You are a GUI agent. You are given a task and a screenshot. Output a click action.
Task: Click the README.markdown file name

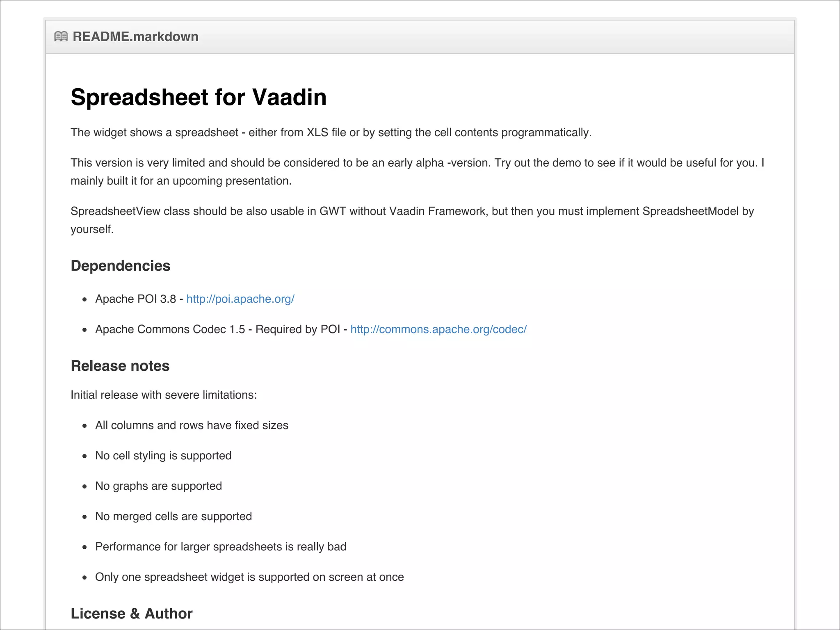pyautogui.click(x=135, y=37)
